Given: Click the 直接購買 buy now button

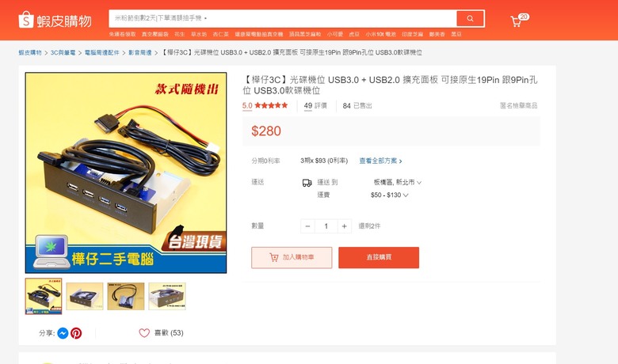Looking at the screenshot, I should click(379, 257).
